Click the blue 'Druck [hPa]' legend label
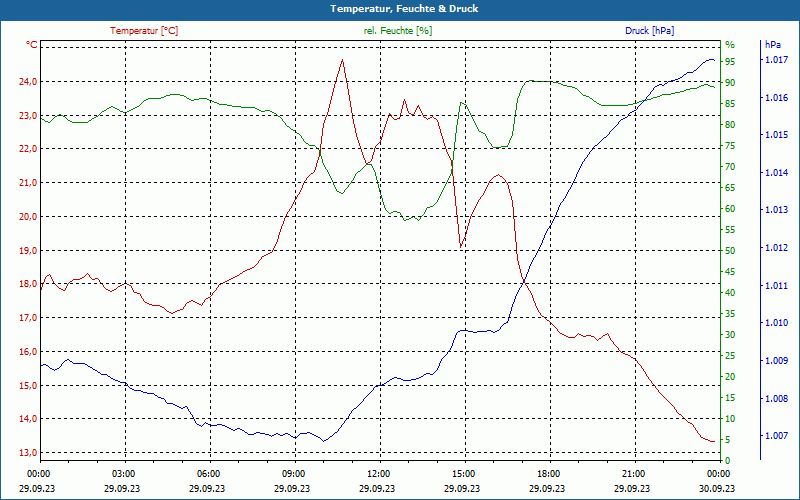The image size is (800, 500). tap(649, 31)
